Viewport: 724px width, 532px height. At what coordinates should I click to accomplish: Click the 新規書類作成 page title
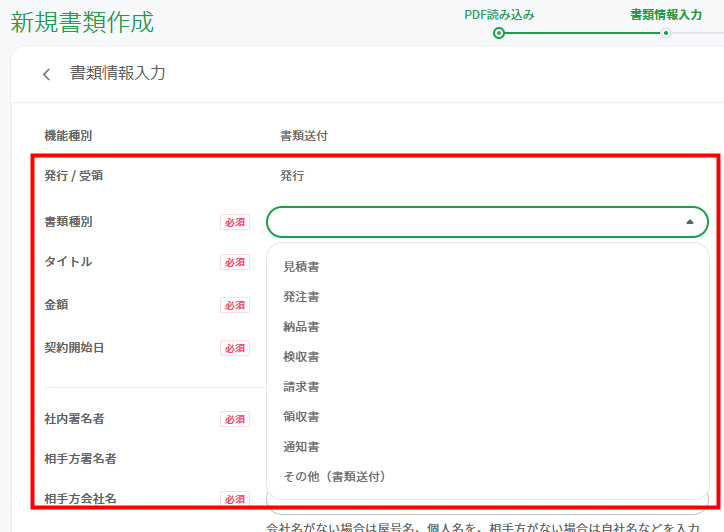tap(82, 22)
